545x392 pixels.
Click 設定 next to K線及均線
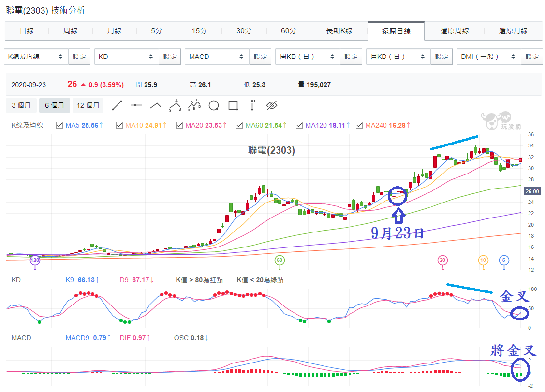79,57
